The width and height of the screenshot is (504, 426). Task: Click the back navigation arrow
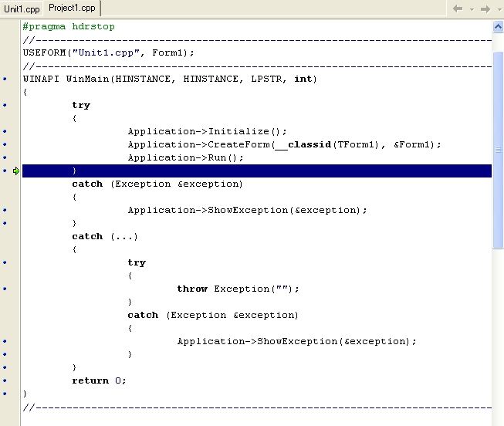(x=458, y=8)
